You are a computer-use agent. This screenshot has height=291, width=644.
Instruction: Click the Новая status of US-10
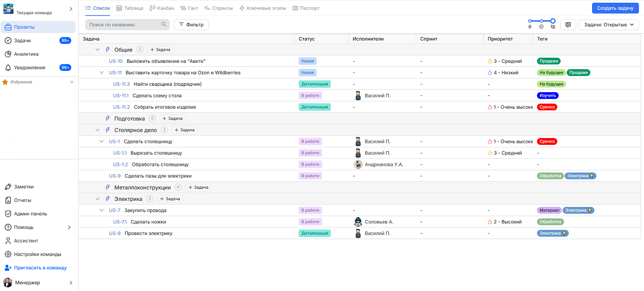(308, 61)
